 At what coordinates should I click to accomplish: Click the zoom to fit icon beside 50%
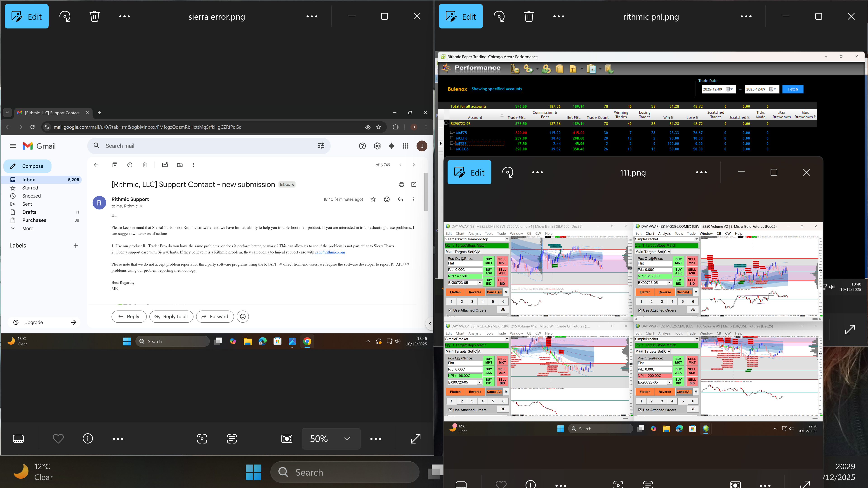287,439
